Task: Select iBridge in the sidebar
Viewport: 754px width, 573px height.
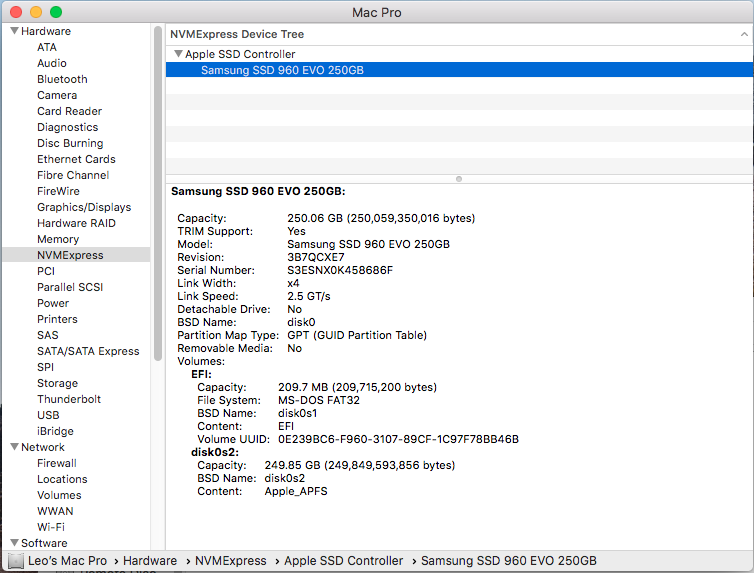Action: point(55,431)
